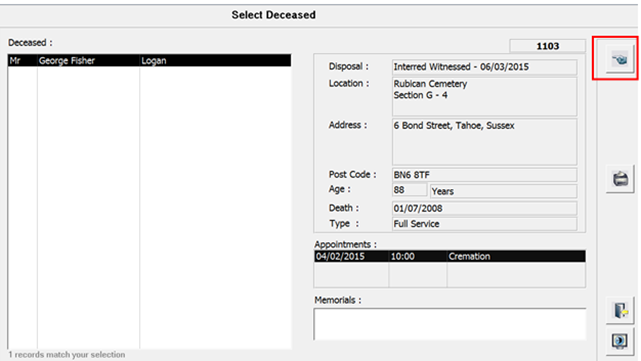
Task: Click the record number 1103 box
Action: tap(547, 46)
